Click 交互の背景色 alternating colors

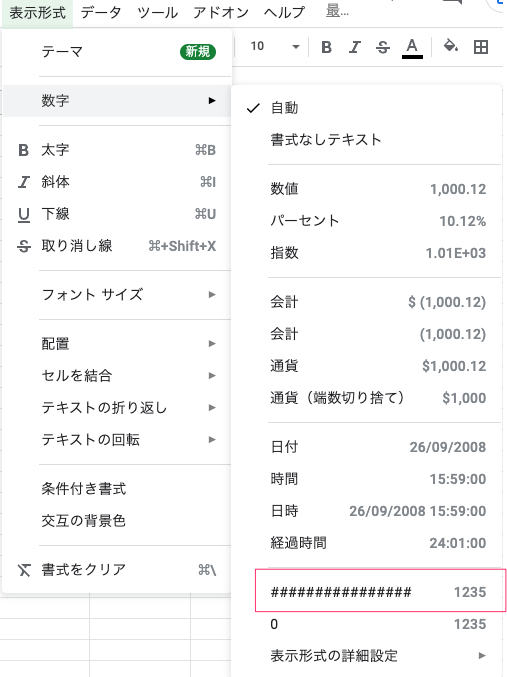pyautogui.click(x=117, y=520)
